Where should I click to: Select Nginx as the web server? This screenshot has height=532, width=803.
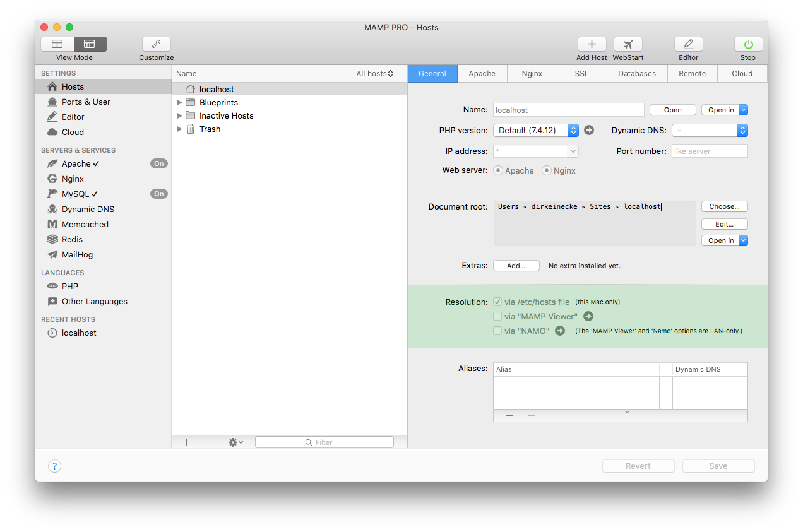(x=548, y=170)
